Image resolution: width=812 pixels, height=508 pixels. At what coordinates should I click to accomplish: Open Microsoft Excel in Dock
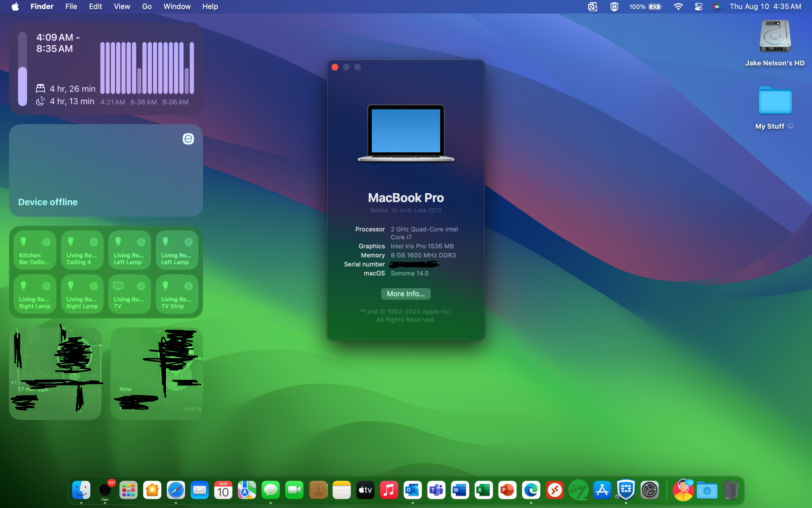coord(484,490)
